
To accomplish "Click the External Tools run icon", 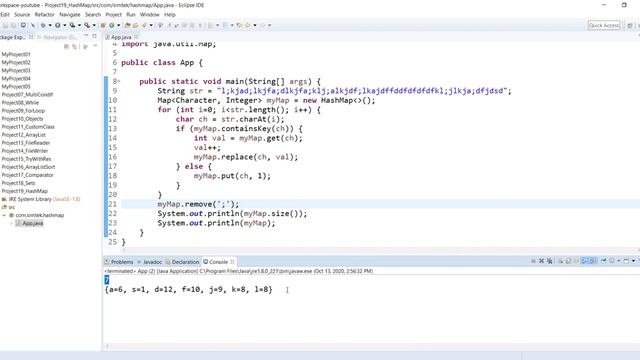I will pos(87,25).
